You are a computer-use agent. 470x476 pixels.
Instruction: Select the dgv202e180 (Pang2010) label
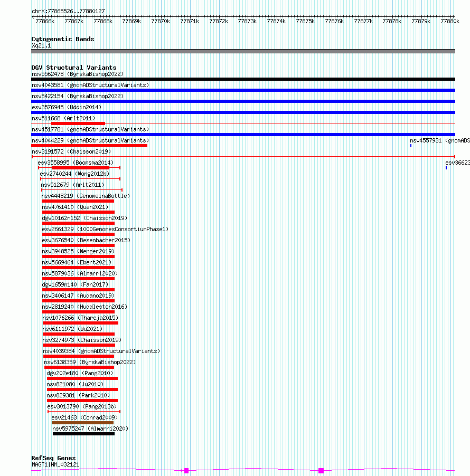(x=80, y=373)
